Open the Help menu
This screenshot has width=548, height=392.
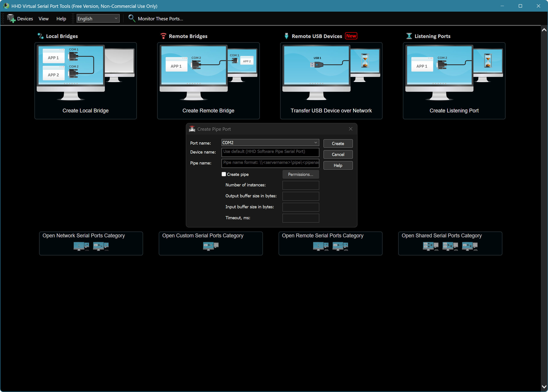pos(61,19)
